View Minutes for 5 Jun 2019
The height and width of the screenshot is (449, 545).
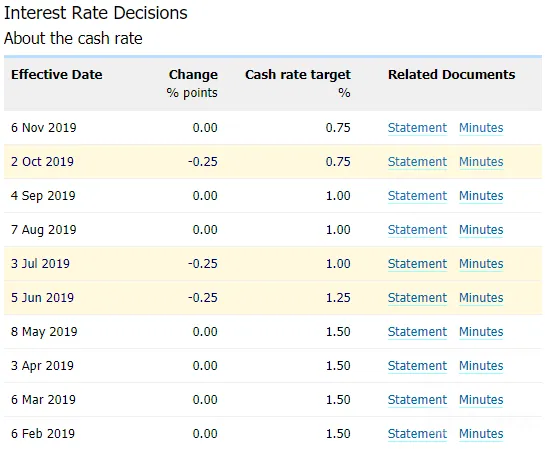click(481, 298)
